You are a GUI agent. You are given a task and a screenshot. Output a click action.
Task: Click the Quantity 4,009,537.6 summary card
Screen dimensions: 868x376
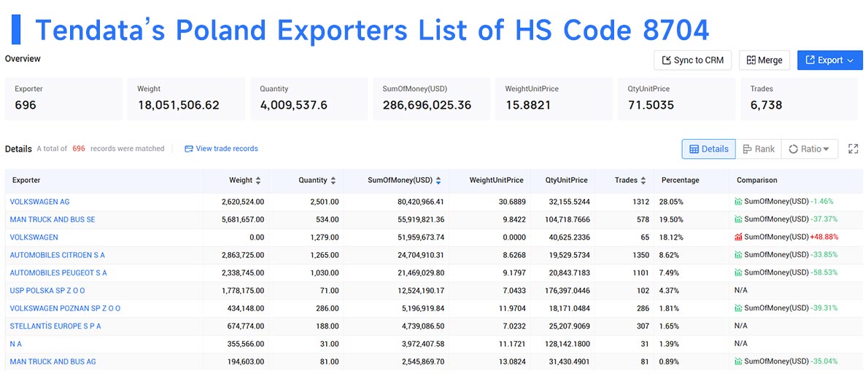pos(309,99)
